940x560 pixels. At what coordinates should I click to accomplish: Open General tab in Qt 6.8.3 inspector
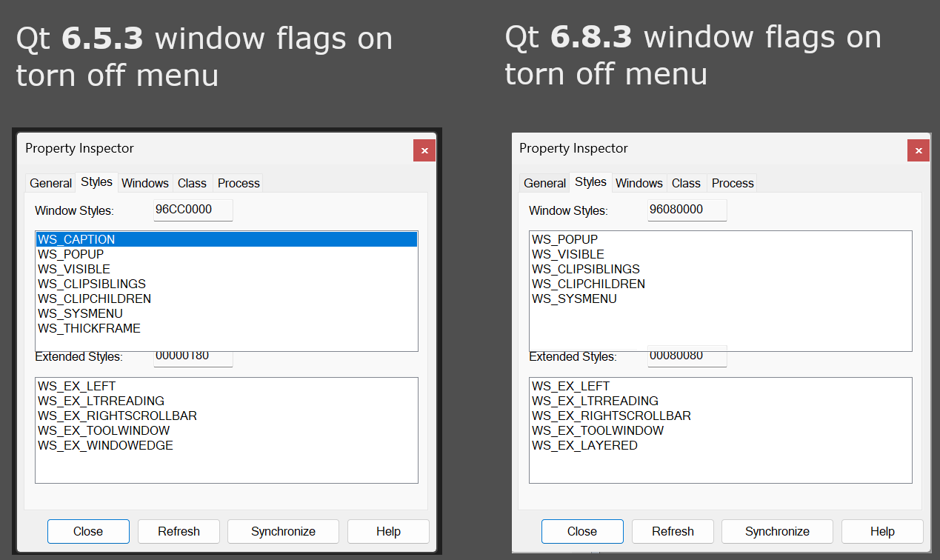[544, 183]
